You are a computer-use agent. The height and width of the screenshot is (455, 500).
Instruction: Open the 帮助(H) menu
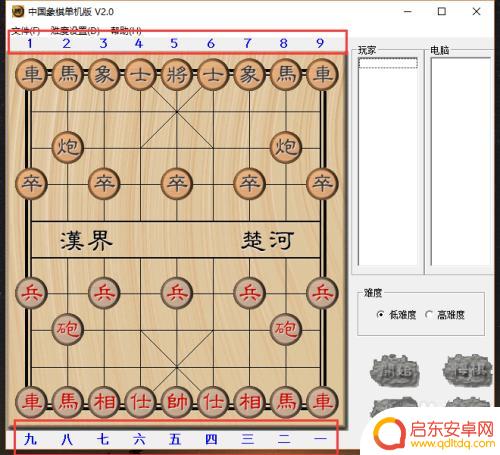point(126,31)
